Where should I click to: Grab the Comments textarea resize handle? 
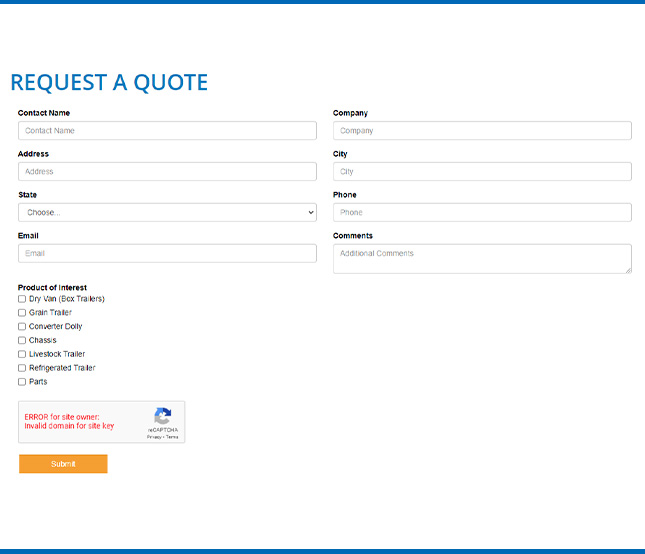pos(628,269)
